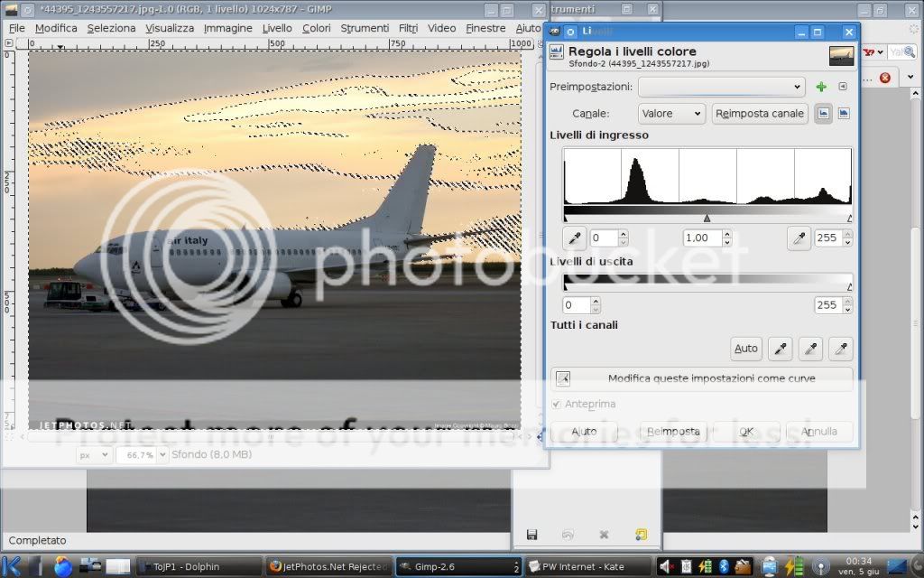Viewport: 924px width, 578px height.
Task: Click the Bluetooth tray icon
Action: 724,567
